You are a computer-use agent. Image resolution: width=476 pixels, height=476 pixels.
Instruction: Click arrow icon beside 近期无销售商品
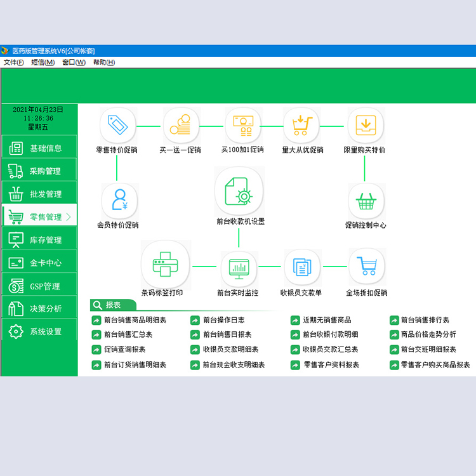click(x=295, y=321)
